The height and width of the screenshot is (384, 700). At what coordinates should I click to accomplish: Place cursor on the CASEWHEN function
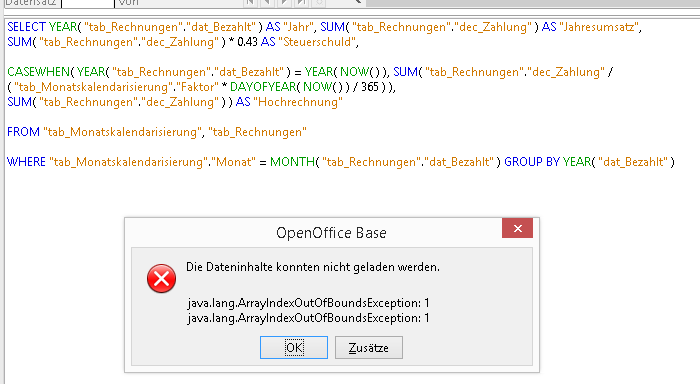[38, 72]
